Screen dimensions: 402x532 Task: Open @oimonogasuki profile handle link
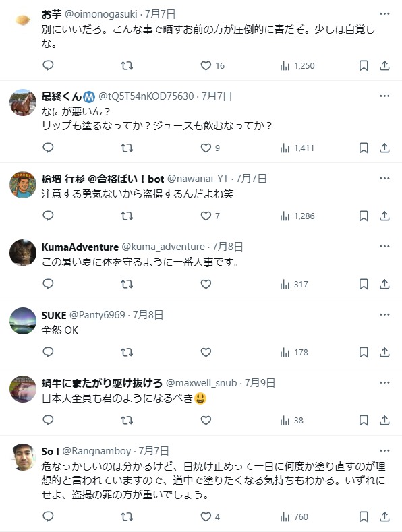point(101,14)
